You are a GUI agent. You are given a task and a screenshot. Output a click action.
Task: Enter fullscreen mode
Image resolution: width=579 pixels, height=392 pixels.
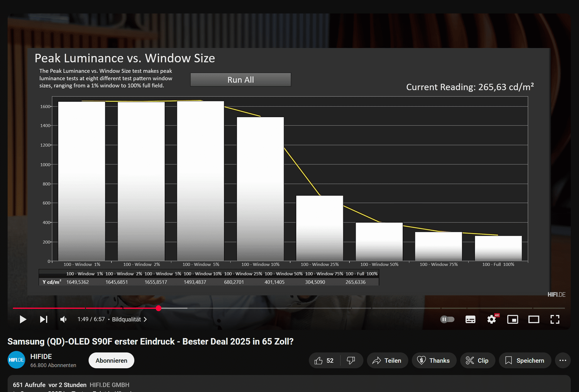point(555,319)
